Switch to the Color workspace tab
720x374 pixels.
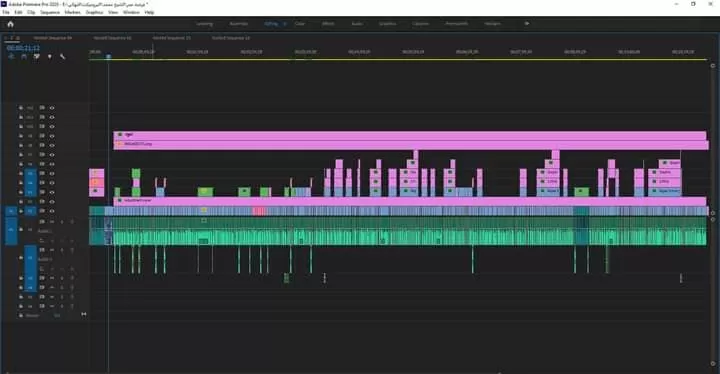click(x=300, y=23)
